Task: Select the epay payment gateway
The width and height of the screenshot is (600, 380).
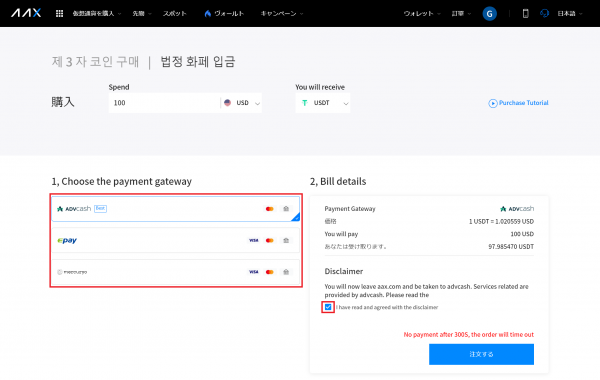Action: [x=176, y=240]
